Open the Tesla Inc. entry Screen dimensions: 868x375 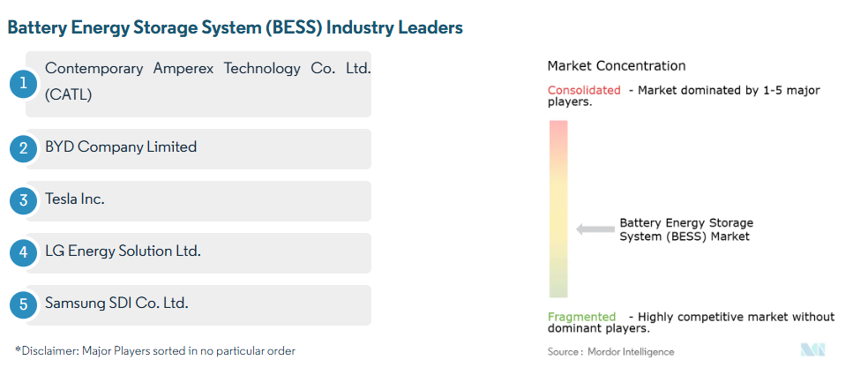click(75, 199)
